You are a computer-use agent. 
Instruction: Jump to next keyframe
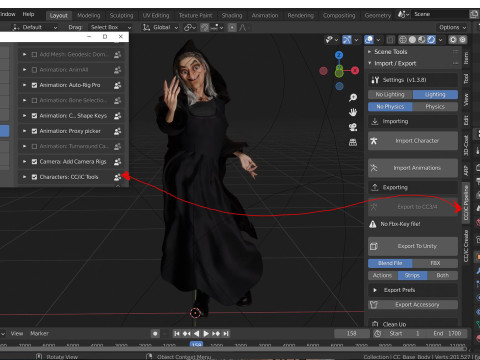point(216,333)
